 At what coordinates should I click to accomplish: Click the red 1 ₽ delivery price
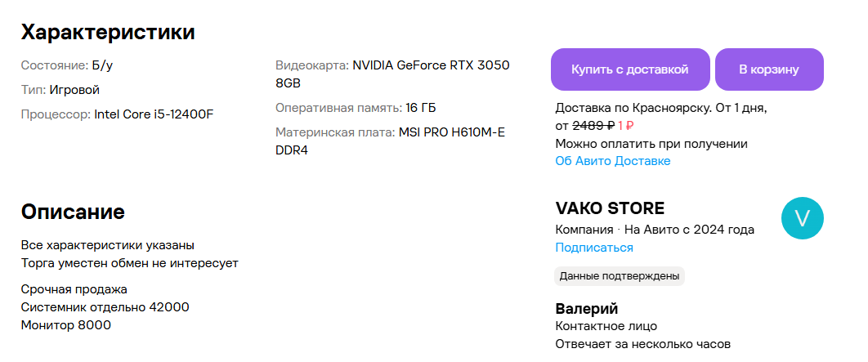pyautogui.click(x=626, y=126)
